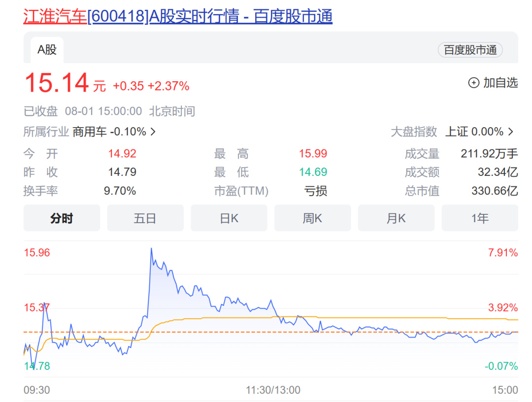Screen dimensions: 532x402
Task: Switch to the 周K chart tab
Action: pos(312,218)
